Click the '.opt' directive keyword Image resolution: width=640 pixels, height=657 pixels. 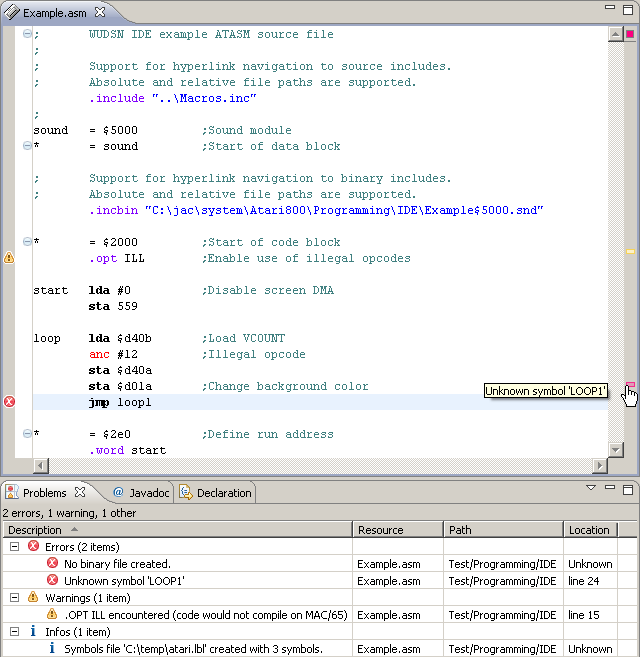[103, 258]
